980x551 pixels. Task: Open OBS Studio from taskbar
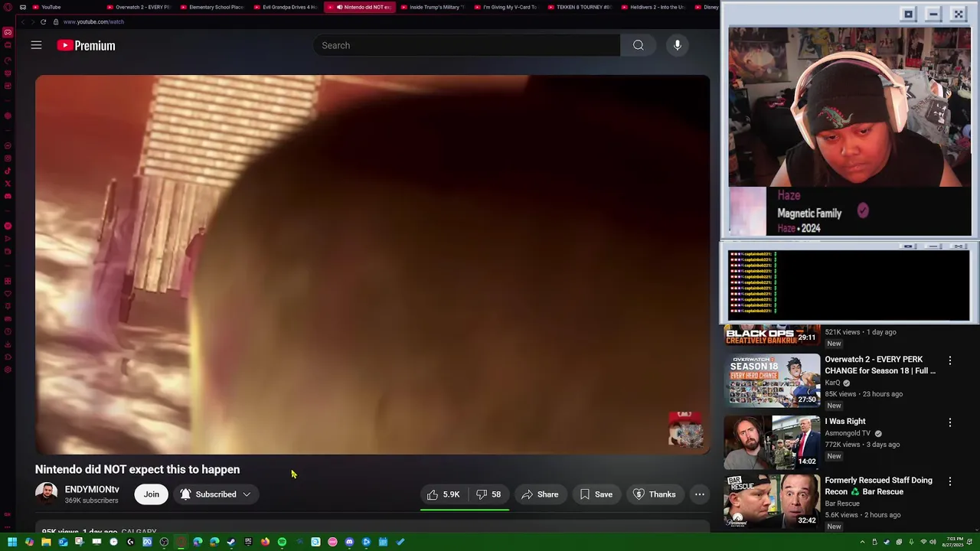click(x=164, y=542)
